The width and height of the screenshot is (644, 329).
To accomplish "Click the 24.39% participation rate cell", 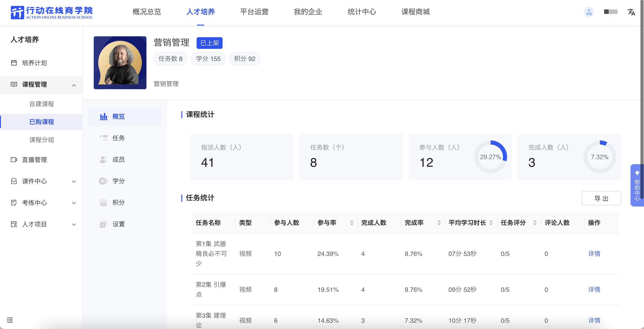I will coord(328,254).
